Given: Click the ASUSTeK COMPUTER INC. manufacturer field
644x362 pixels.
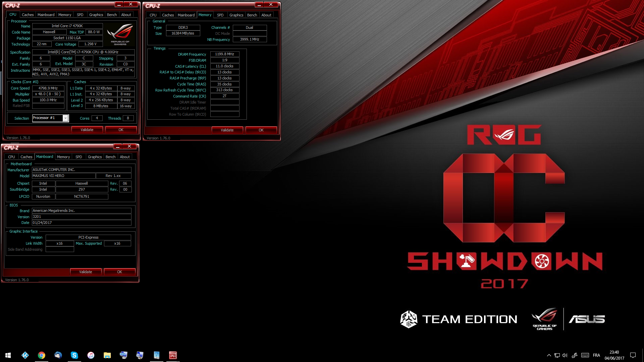Looking at the screenshot, I should 82,170.
